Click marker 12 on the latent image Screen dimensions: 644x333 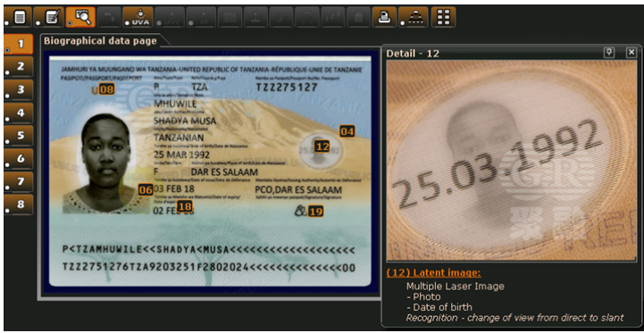click(x=322, y=146)
